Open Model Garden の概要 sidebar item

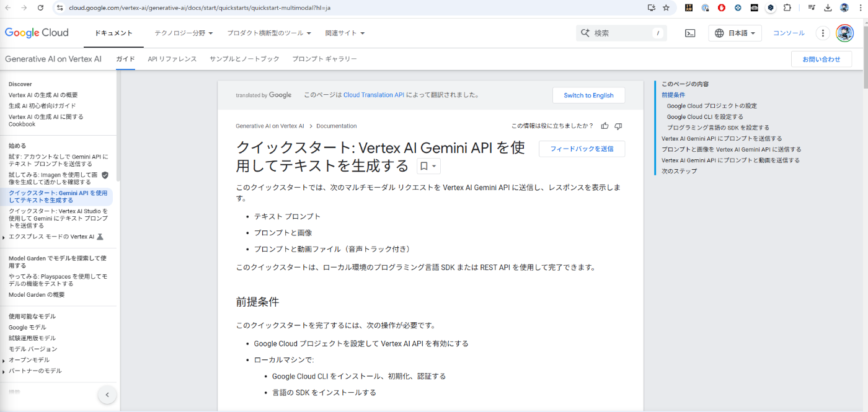tap(37, 295)
